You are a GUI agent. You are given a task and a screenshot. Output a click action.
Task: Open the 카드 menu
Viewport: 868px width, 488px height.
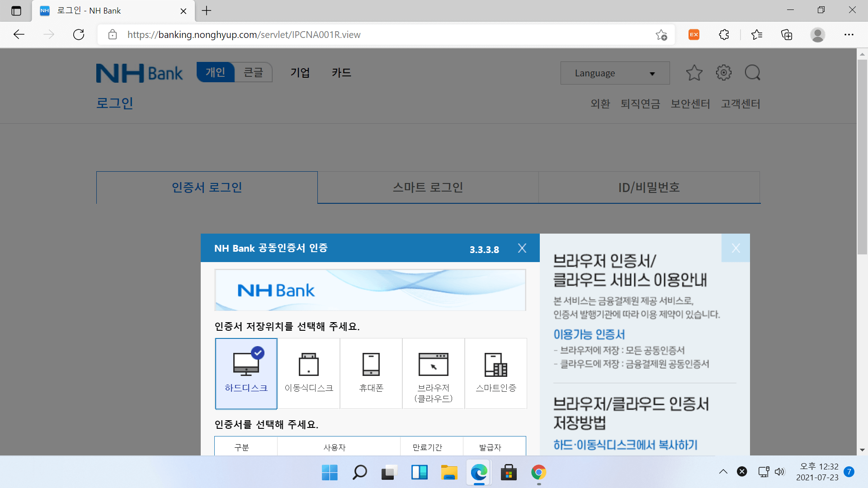[x=341, y=73]
